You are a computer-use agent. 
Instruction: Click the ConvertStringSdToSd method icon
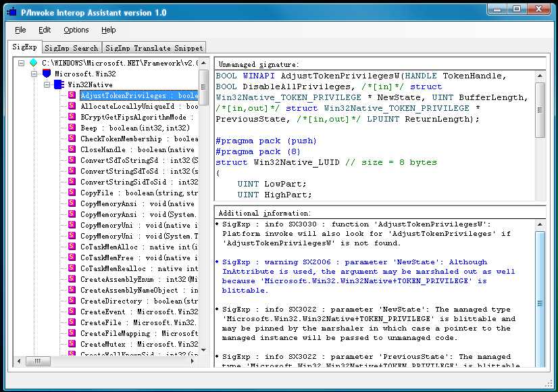72,170
